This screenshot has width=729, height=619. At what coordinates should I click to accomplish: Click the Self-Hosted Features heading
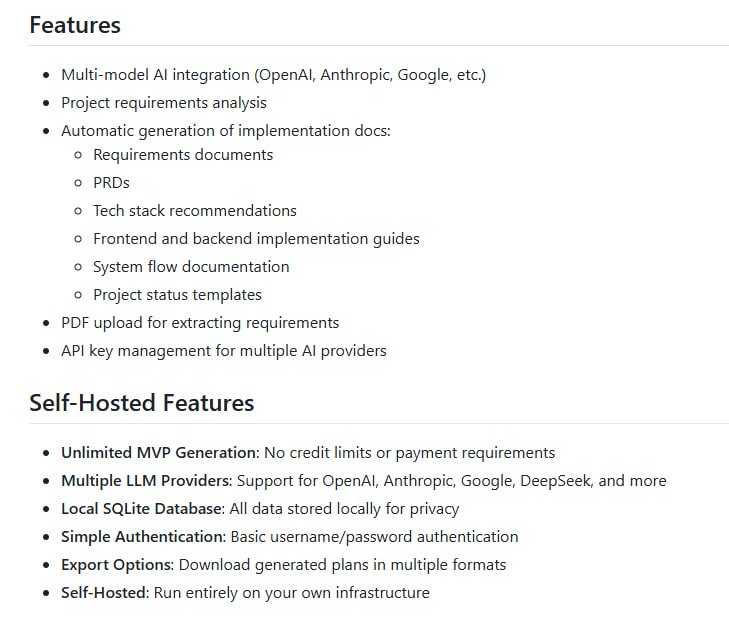pyautogui.click(x=141, y=403)
